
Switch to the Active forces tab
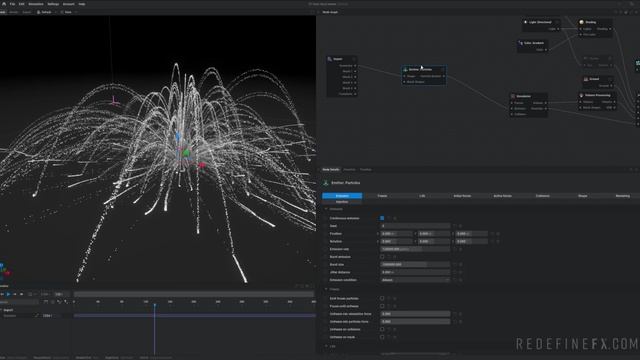click(502, 196)
